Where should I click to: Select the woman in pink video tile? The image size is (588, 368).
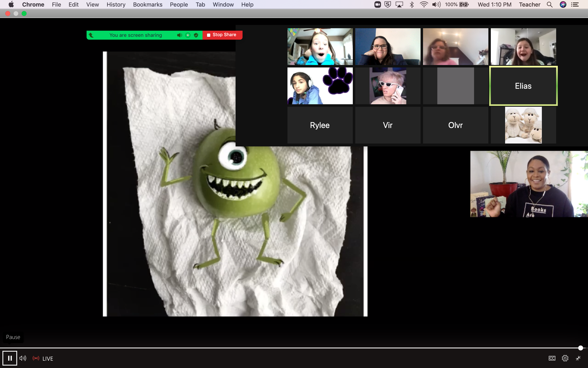tap(455, 46)
